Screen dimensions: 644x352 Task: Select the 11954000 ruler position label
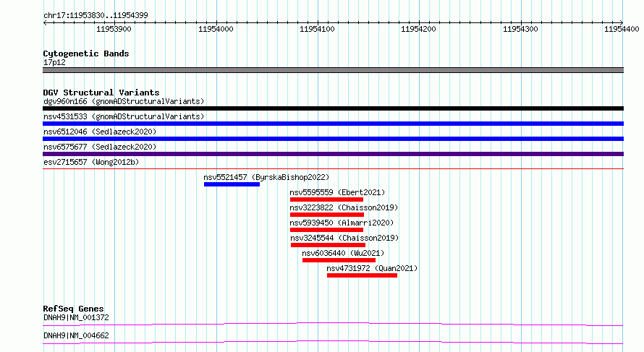[216, 29]
